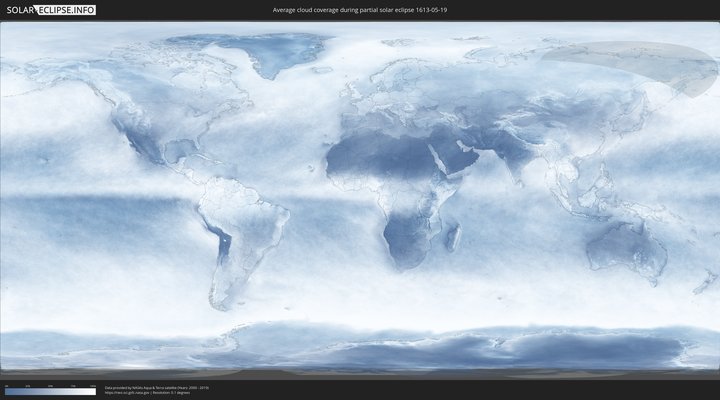Click the SOLAR ECLIPSE.INFO logo
The image size is (720, 400).
click(x=50, y=10)
